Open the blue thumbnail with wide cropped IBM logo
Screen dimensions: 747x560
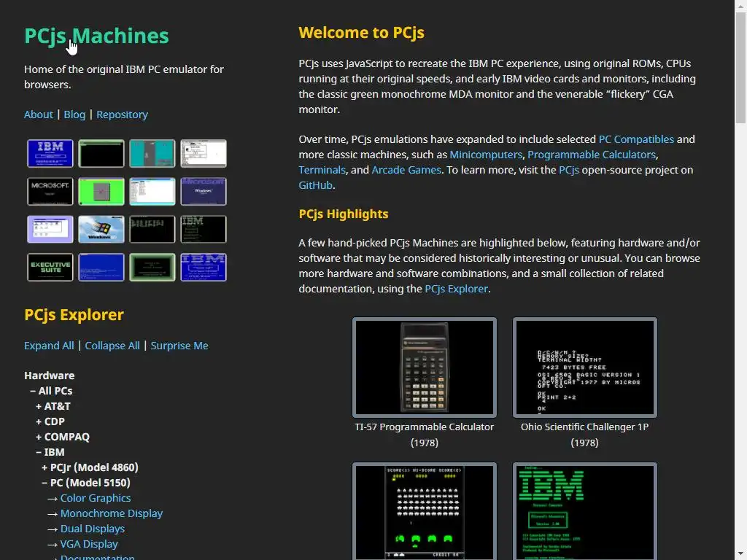coord(204,267)
